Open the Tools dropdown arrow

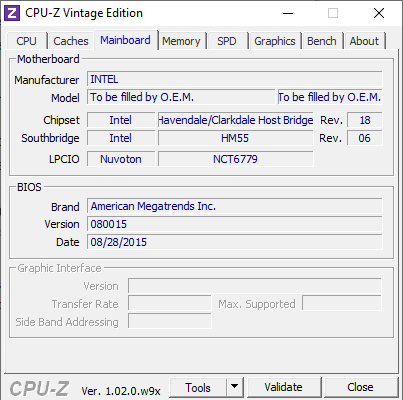[235, 387]
